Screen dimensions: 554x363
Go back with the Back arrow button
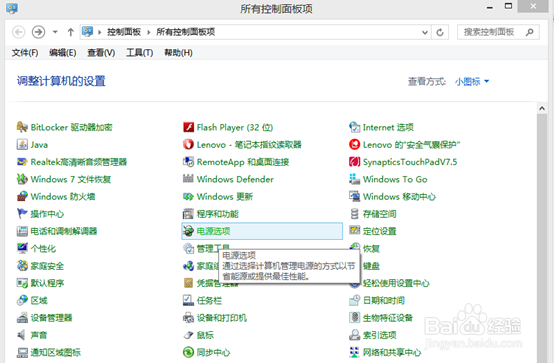coord(18,32)
